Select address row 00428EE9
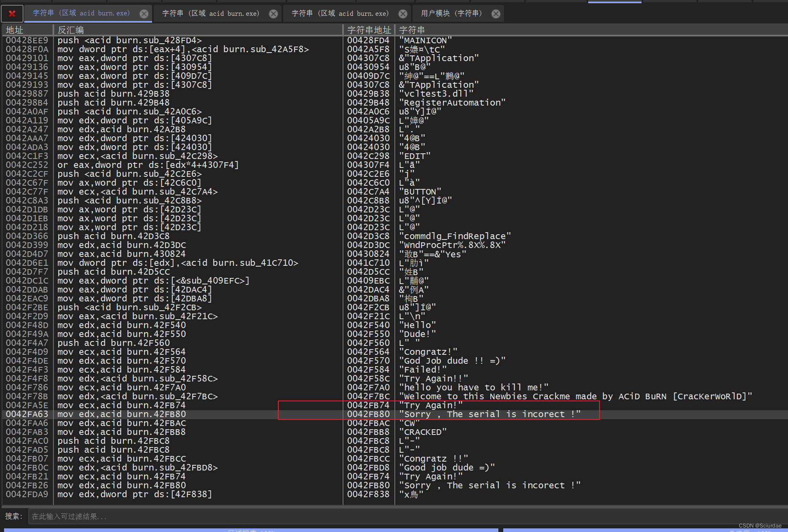Screen dimensions: 788x532 pos(27,40)
